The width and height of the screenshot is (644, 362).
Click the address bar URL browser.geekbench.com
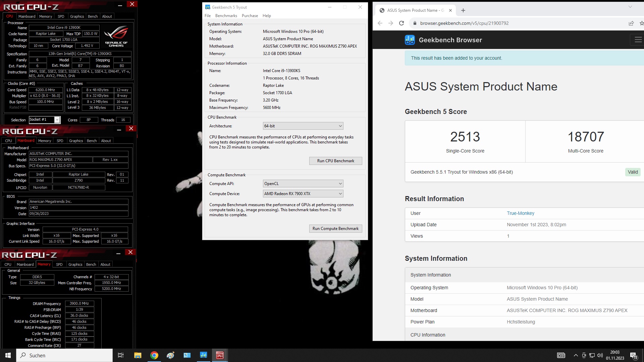click(464, 23)
